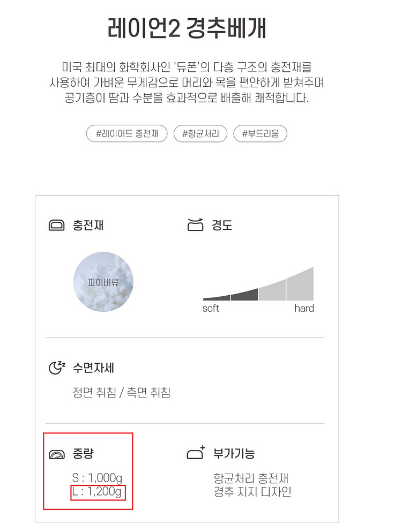Click the 정면 취침 / 측면 취침 text
The width and height of the screenshot is (402, 532).
(121, 393)
